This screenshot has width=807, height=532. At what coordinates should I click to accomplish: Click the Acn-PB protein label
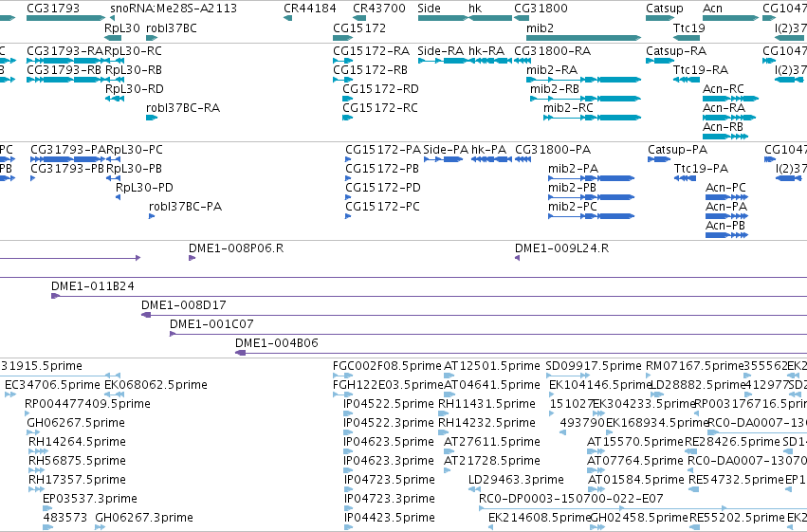725,226
